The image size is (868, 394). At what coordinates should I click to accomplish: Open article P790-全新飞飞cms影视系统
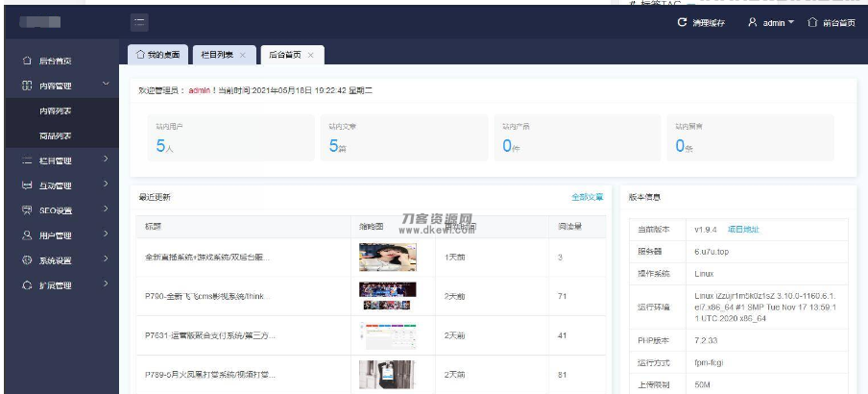click(x=207, y=297)
